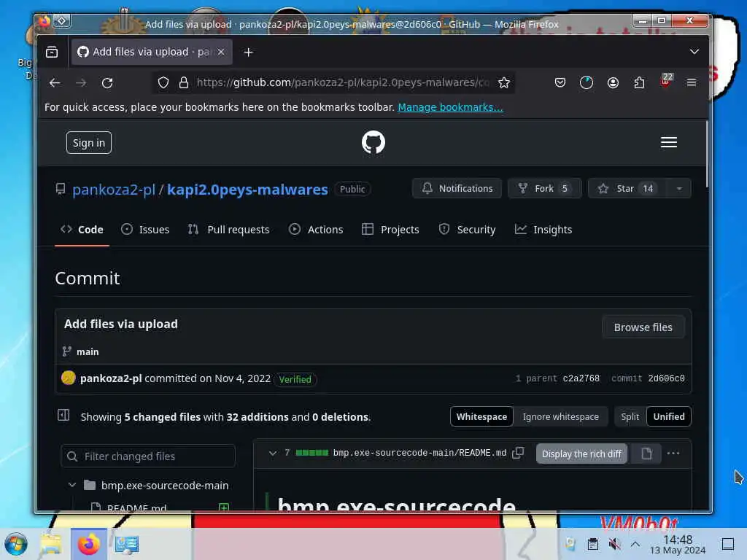The image size is (747, 560).
Task: Click the page vertical scrollbar
Action: pos(707,155)
